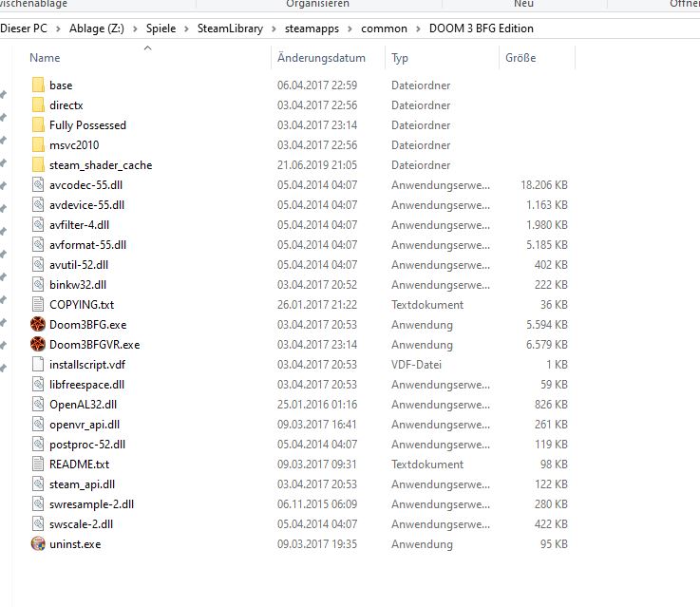Click the file name openvr_api.dll
This screenshot has width=700, height=607.
coord(85,425)
